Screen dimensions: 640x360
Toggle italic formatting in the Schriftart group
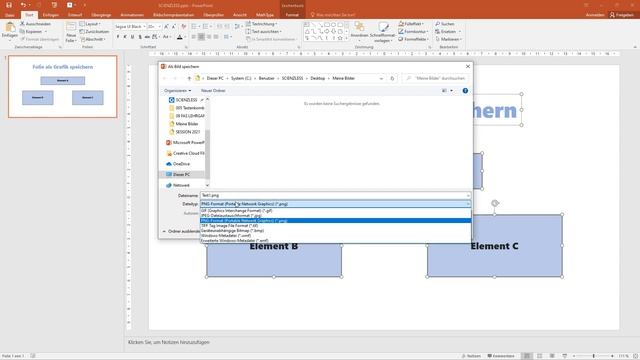coord(125,37)
